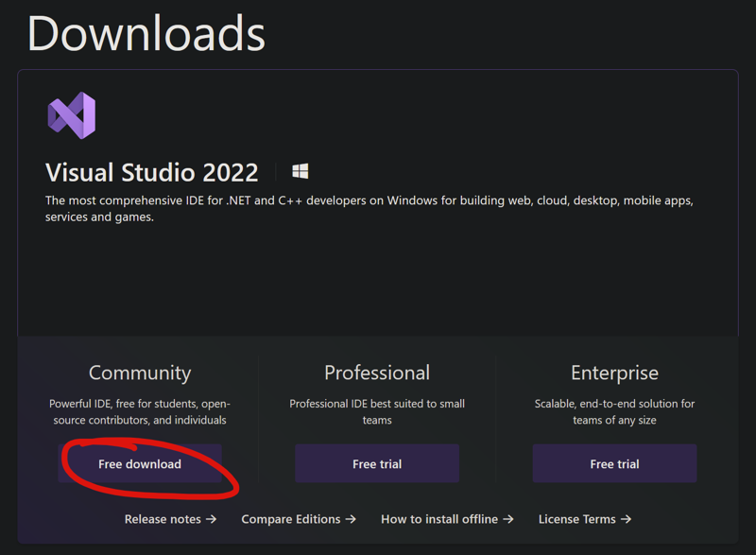Click the 'Powerful IDE, free for students' description

click(x=140, y=412)
